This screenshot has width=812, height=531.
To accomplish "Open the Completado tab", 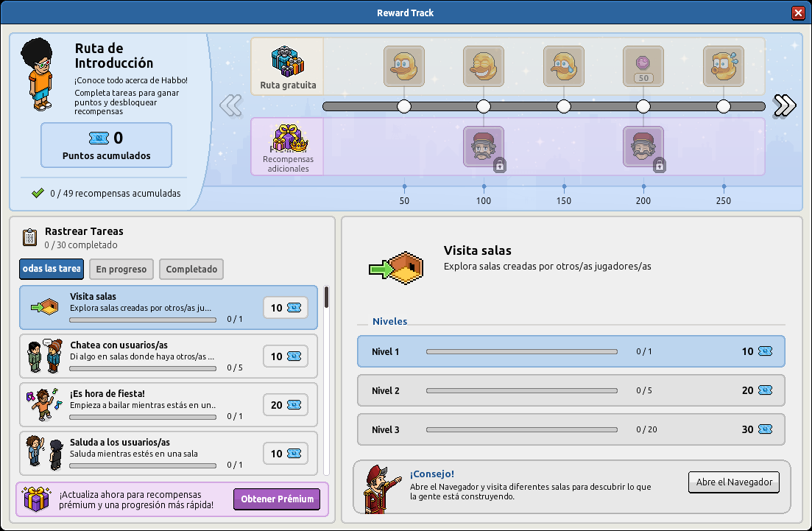I will click(x=191, y=270).
